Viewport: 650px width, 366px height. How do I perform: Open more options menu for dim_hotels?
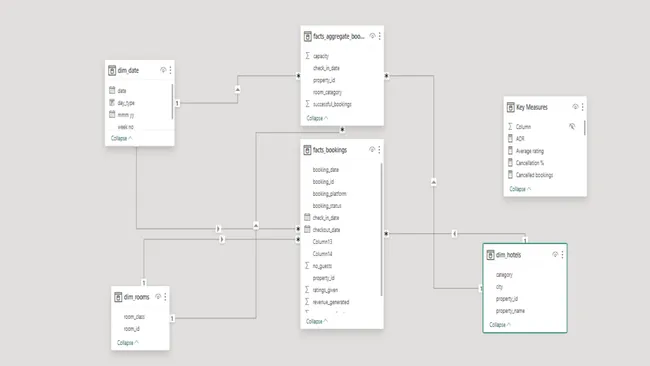pyautogui.click(x=563, y=255)
